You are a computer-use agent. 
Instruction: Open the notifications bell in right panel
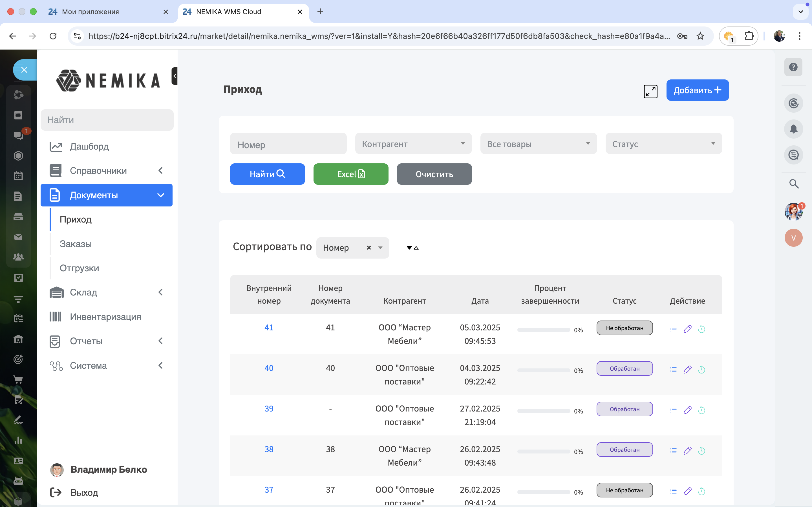793,129
